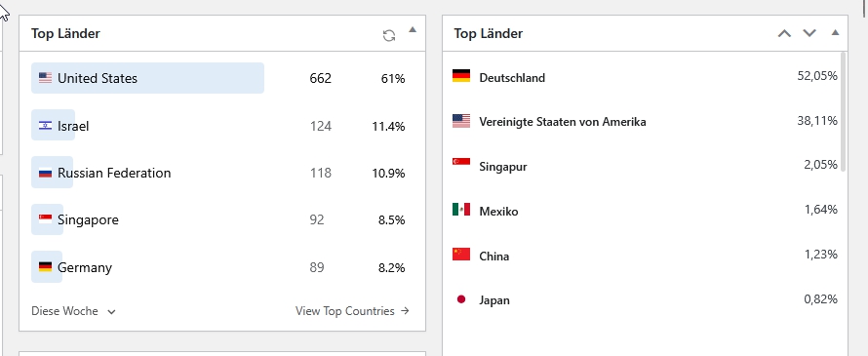Click the Japan flag icon
This screenshot has width=868, height=356.
(461, 299)
